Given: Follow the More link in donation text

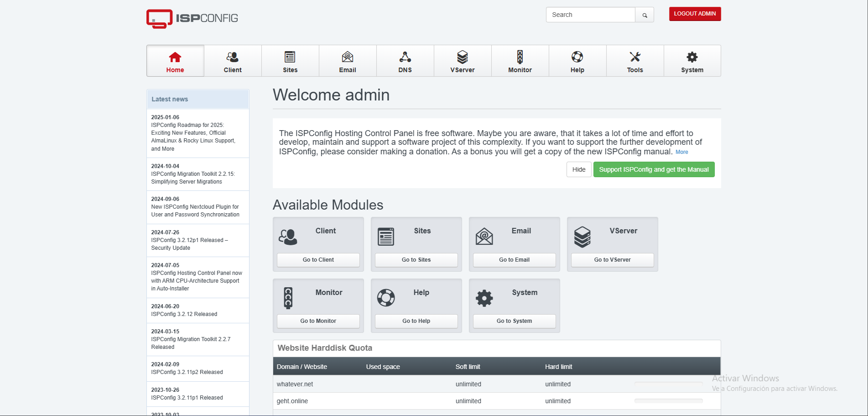Looking at the screenshot, I should [682, 152].
